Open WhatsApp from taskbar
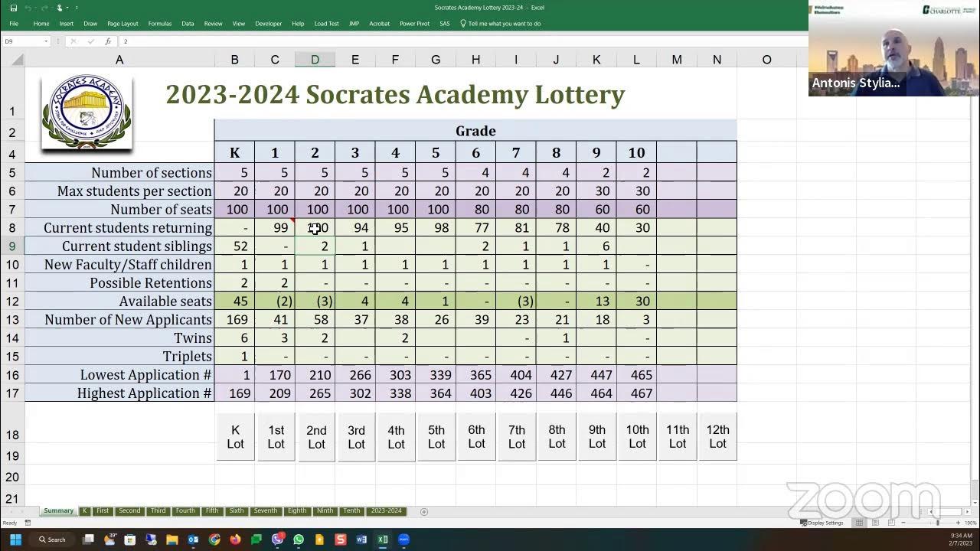The height and width of the screenshot is (551, 980). point(299,540)
